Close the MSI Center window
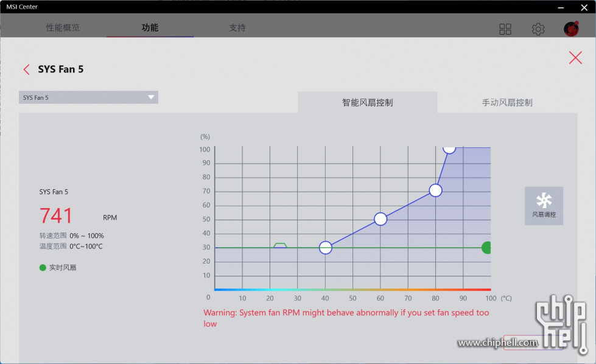The height and width of the screenshot is (364, 596). coord(584,7)
